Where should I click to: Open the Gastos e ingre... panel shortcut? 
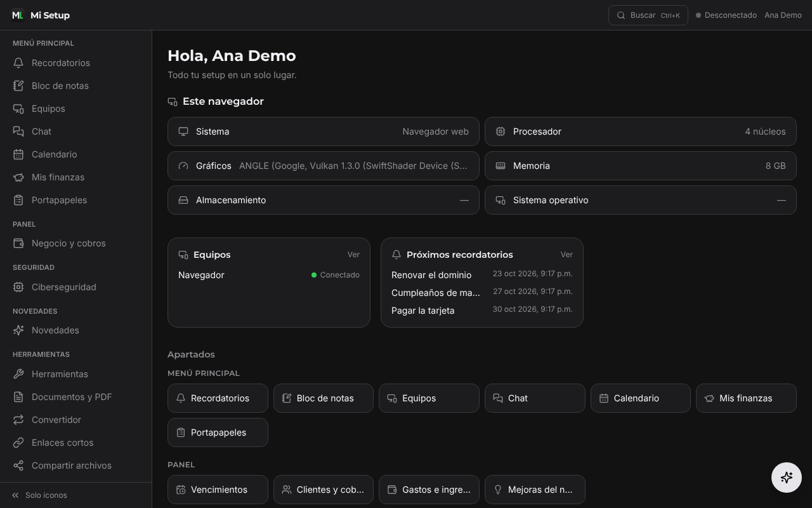point(429,490)
